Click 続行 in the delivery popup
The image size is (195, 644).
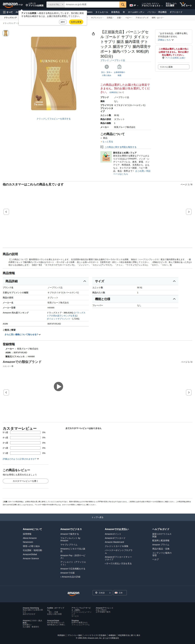pyautogui.click(x=63, y=22)
